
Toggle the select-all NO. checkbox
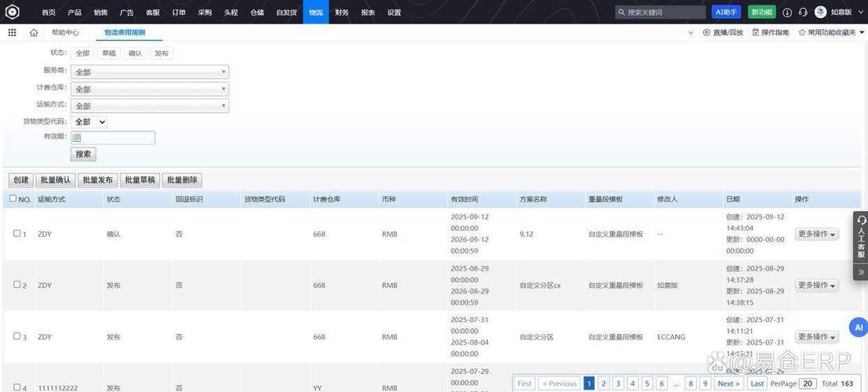[13, 198]
